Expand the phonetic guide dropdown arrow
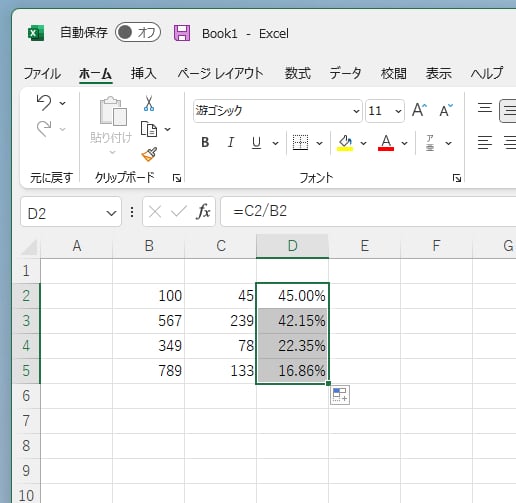The width and height of the screenshot is (516, 503). click(x=449, y=143)
